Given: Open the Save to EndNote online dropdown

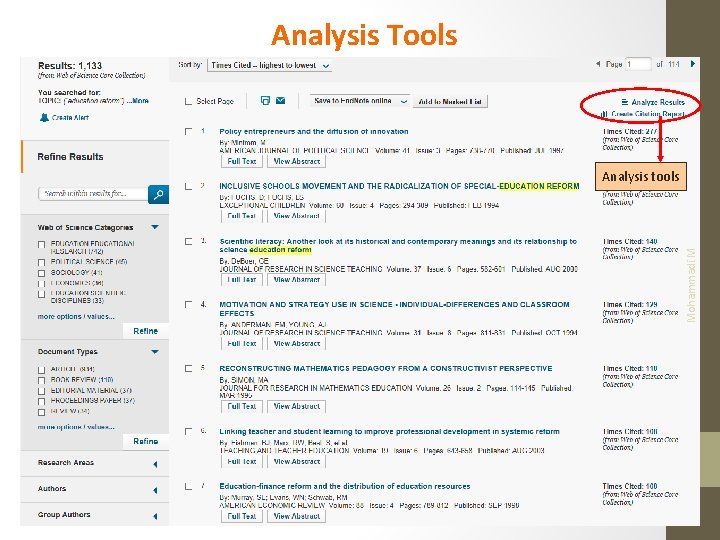Looking at the screenshot, I should tap(359, 101).
